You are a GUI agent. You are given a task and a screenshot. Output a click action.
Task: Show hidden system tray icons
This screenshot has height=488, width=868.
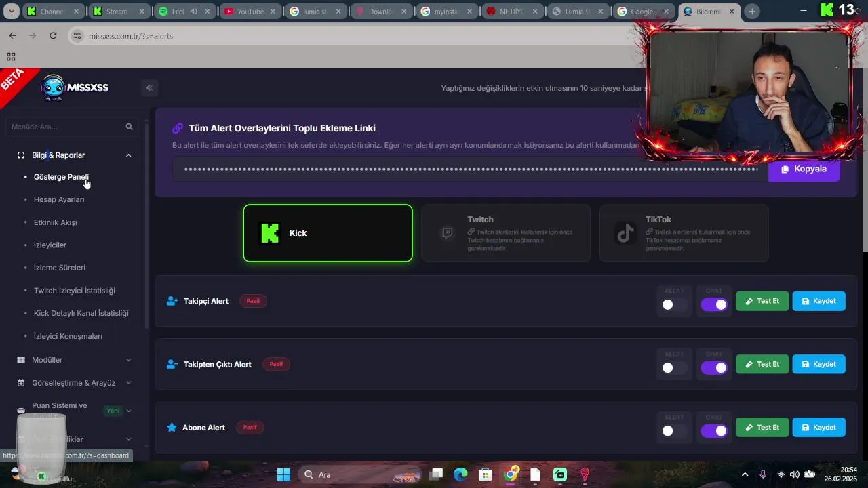click(x=745, y=474)
